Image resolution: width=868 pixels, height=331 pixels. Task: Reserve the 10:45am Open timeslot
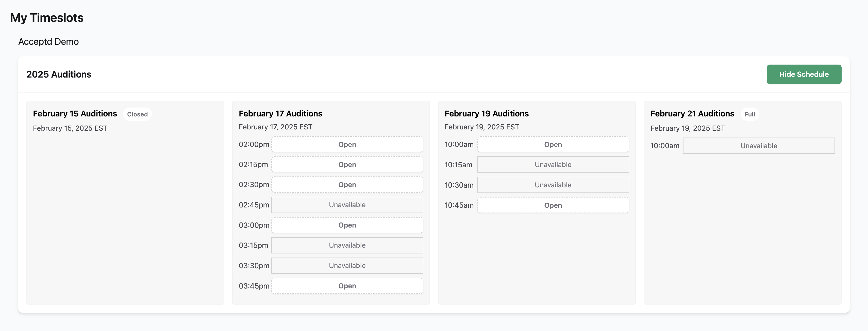pyautogui.click(x=553, y=205)
